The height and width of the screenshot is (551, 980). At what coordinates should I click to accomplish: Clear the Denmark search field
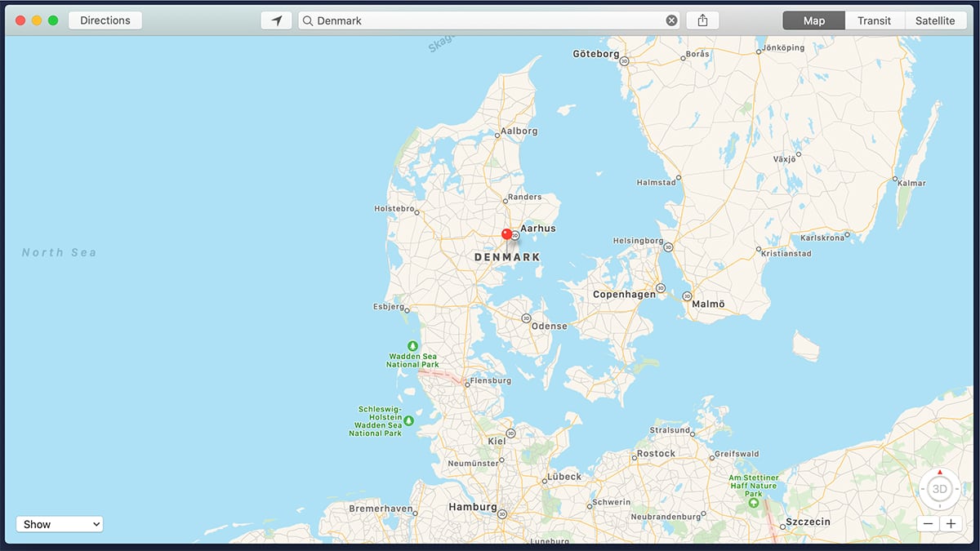click(671, 20)
